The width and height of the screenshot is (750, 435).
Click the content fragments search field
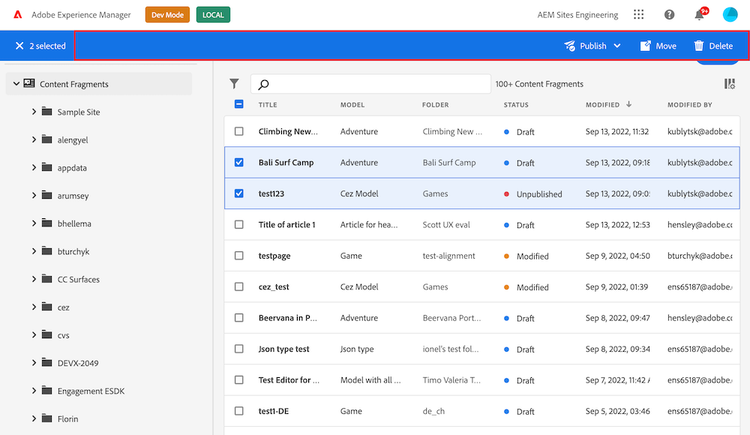(x=370, y=84)
